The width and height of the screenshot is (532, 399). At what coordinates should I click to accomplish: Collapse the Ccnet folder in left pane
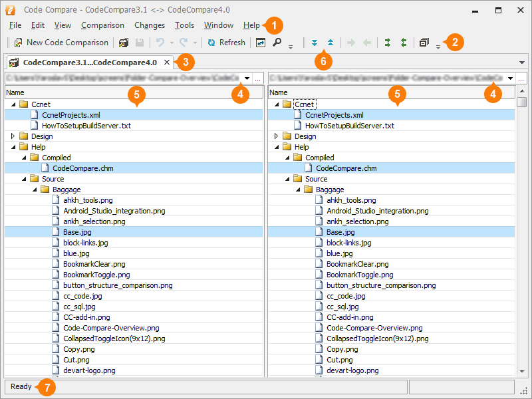point(13,104)
